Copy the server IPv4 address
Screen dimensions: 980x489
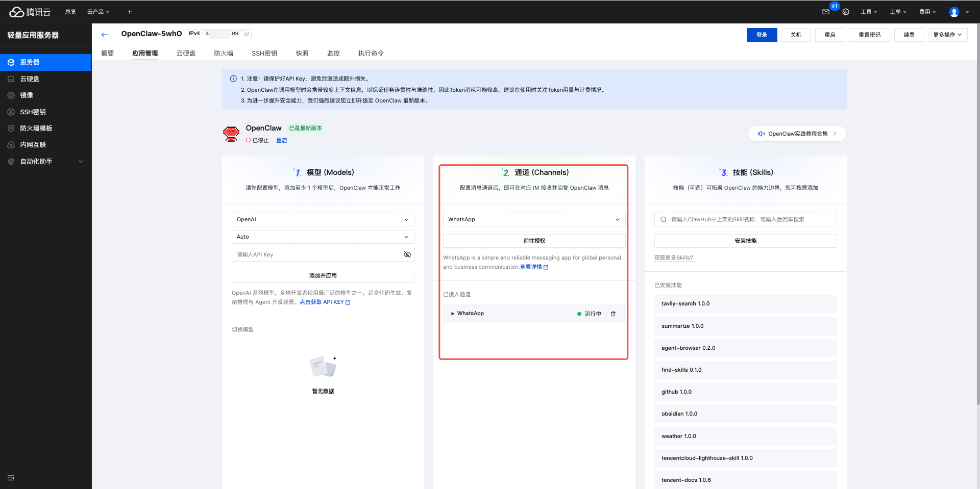[247, 34]
